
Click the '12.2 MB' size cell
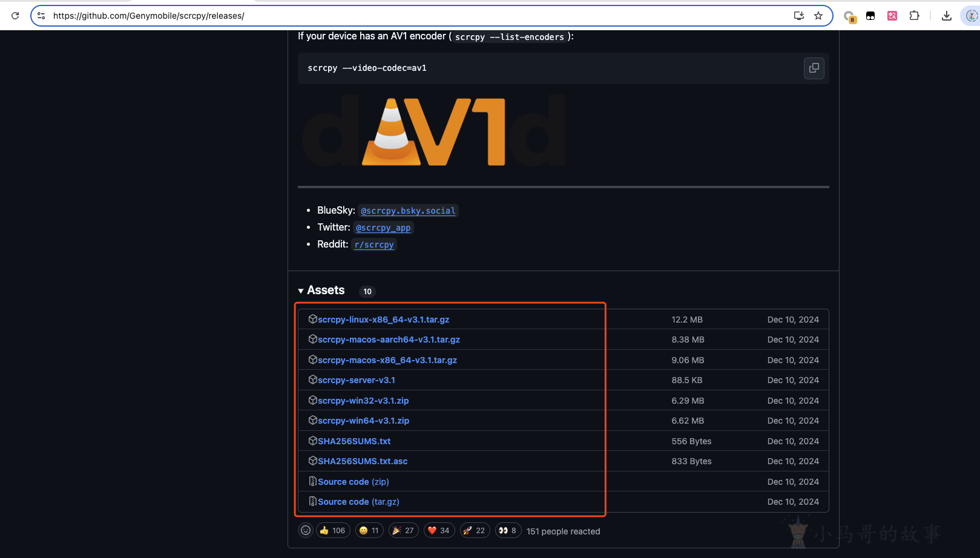click(687, 320)
